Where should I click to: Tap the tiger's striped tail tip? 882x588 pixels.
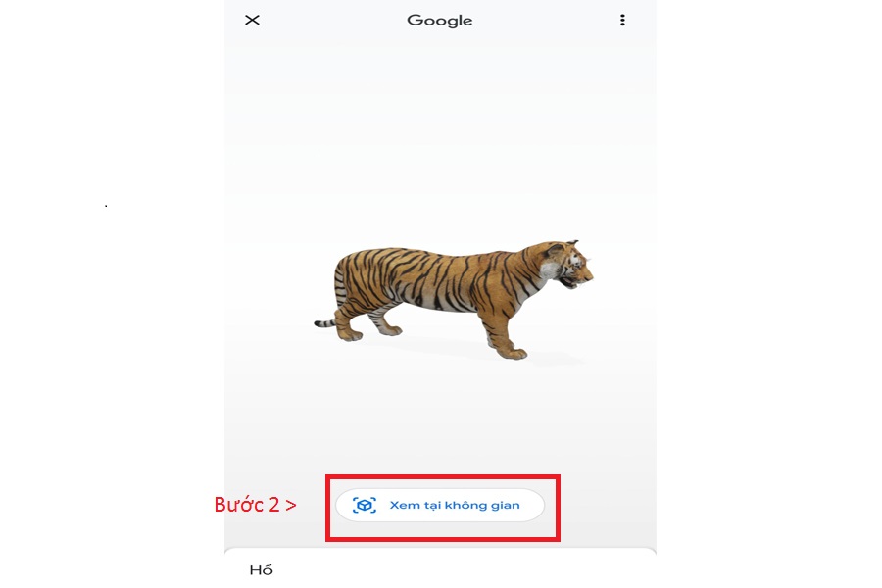pos(321,323)
